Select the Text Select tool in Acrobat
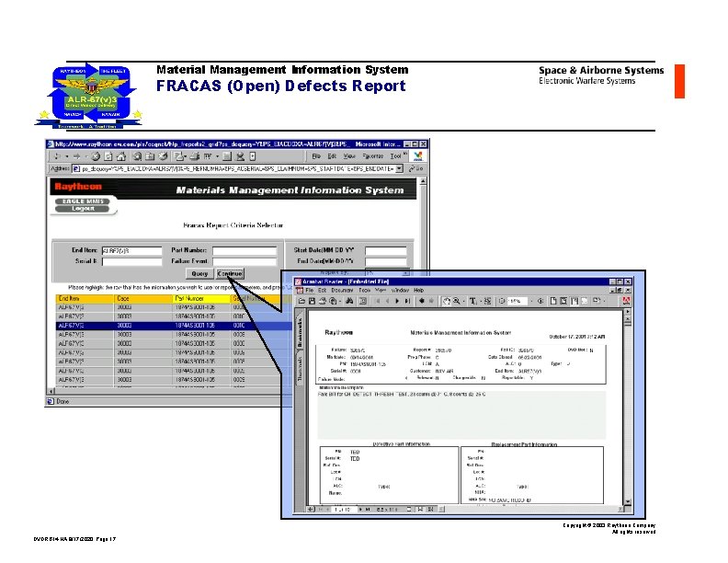The width and height of the screenshot is (728, 563). 472,301
